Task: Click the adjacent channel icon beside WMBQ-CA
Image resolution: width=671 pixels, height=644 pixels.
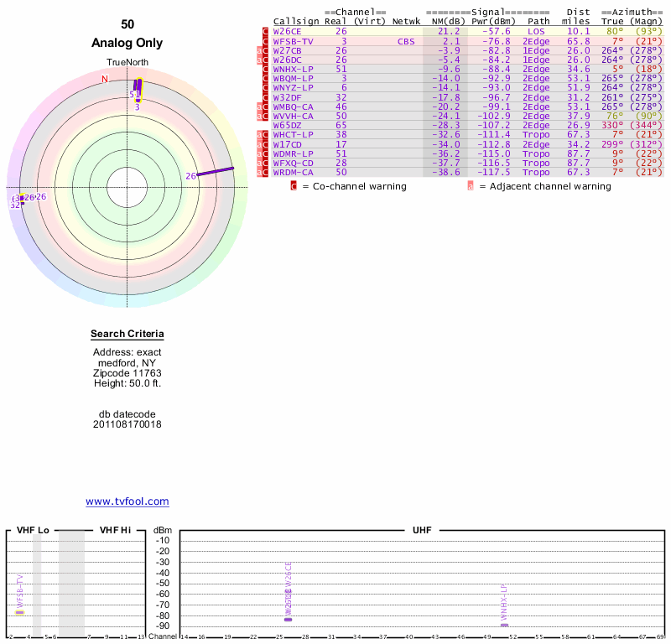Action: point(259,106)
